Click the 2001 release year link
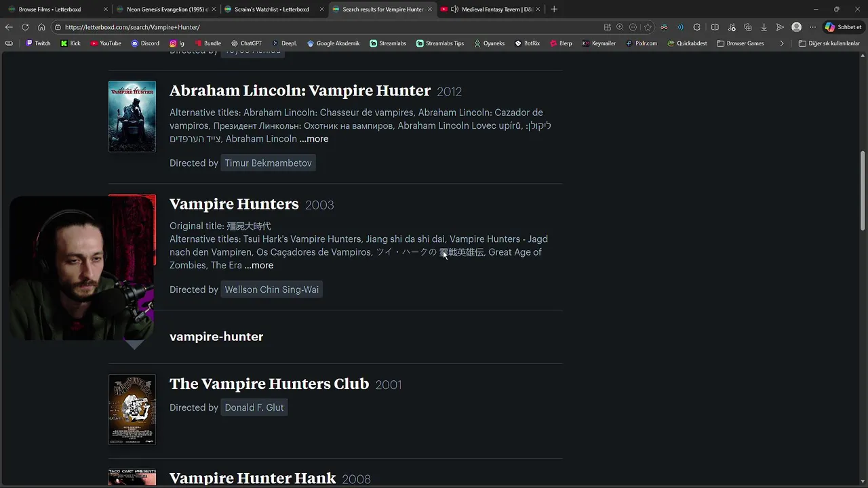This screenshot has height=488, width=868. (x=389, y=385)
